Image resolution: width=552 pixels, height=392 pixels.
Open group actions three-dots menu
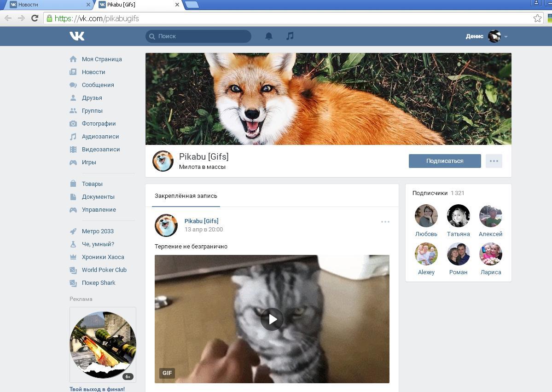click(x=494, y=161)
